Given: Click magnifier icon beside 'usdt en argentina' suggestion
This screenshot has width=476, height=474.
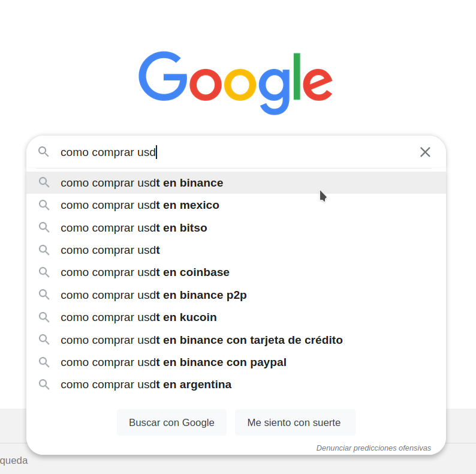Looking at the screenshot, I should (x=44, y=385).
